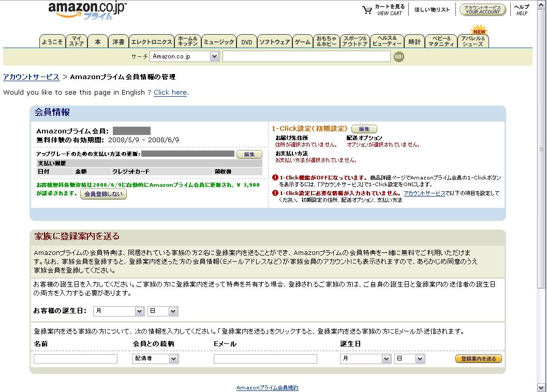Focus the 名前 input field
Screen dimensions: 547x392
76,359
